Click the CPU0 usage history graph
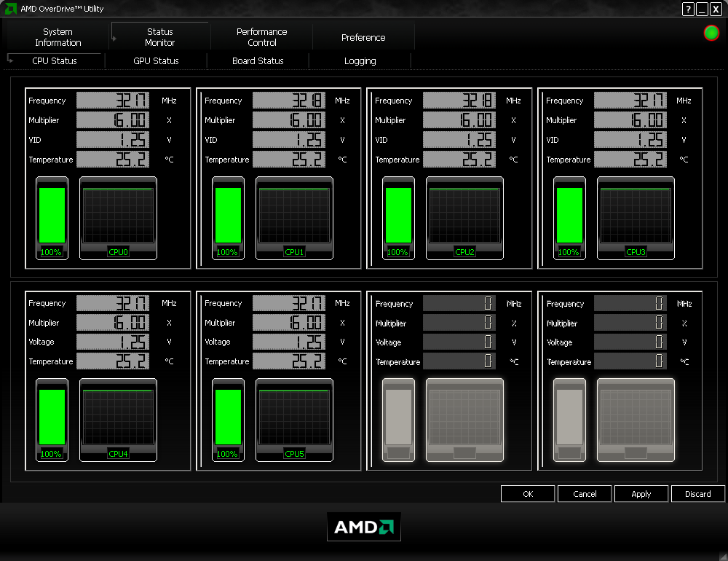 click(x=119, y=215)
